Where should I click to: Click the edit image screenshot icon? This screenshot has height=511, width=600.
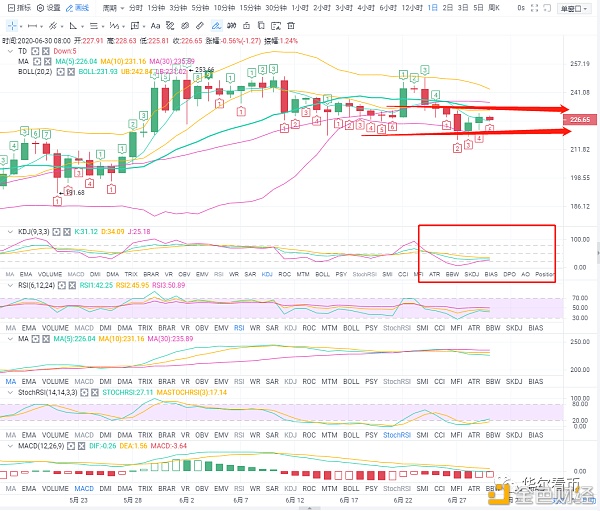[x=276, y=26]
